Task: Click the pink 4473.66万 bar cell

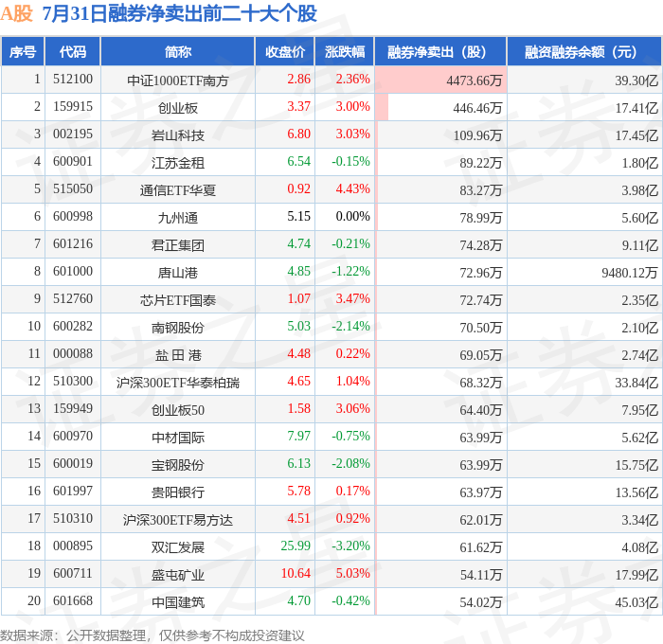Action: pos(440,80)
